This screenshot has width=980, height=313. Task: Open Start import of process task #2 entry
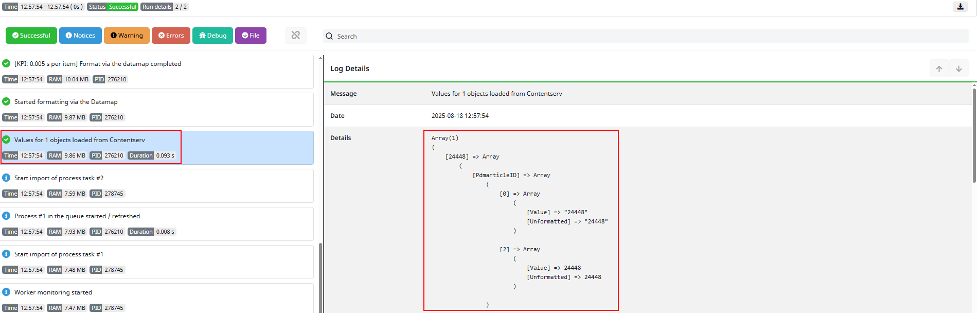click(x=157, y=186)
